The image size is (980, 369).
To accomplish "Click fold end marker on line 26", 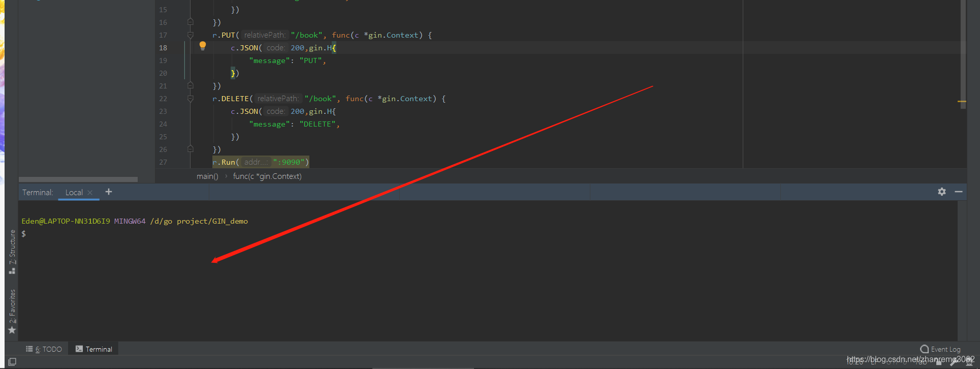I will click(x=191, y=149).
